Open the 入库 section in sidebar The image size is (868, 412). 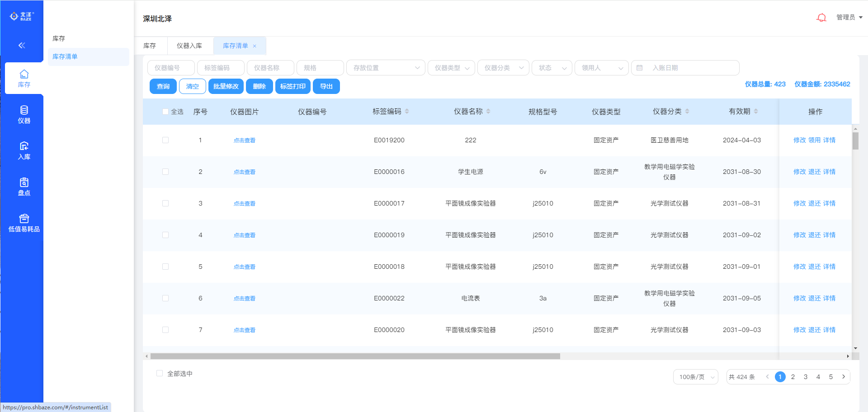[x=24, y=151]
